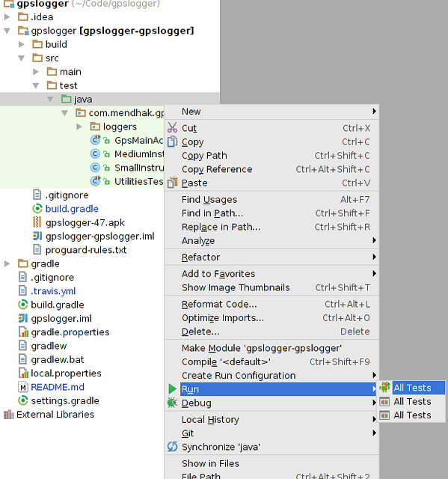Expand the main folder arrow
This screenshot has height=479, width=448.
tap(36, 72)
